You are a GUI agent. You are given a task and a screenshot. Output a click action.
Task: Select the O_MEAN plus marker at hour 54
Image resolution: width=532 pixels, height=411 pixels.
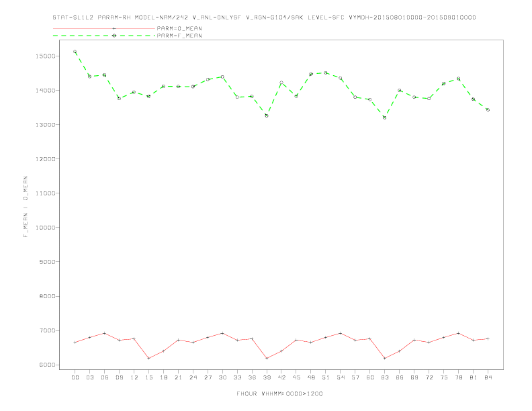click(341, 333)
